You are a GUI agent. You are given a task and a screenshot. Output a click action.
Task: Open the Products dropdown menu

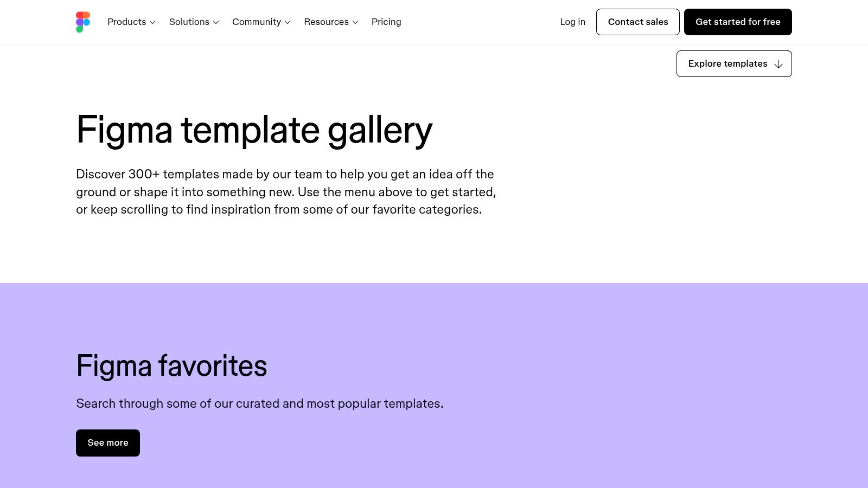pos(127,22)
